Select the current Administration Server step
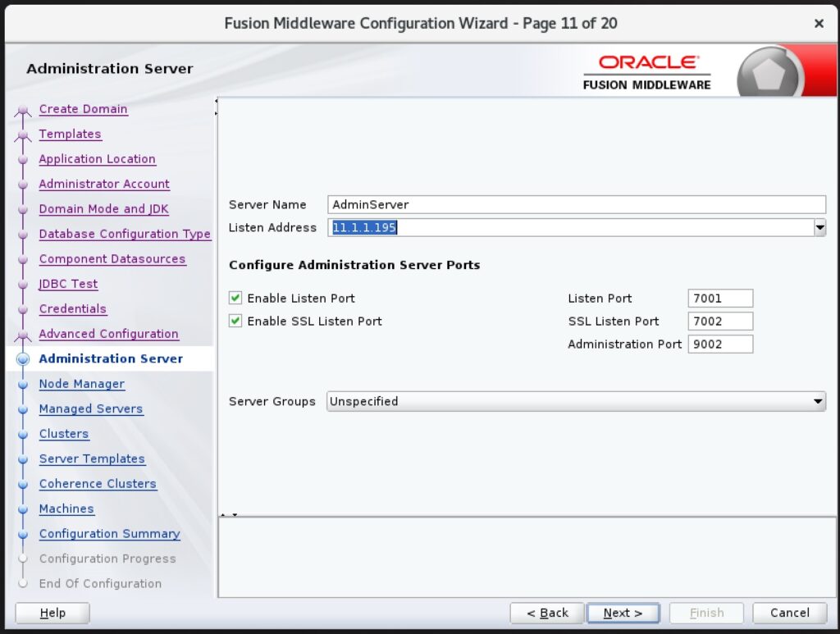The height and width of the screenshot is (634, 840). click(111, 358)
